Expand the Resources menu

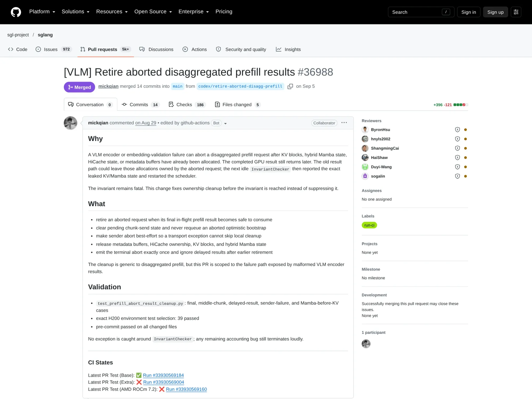[112, 12]
